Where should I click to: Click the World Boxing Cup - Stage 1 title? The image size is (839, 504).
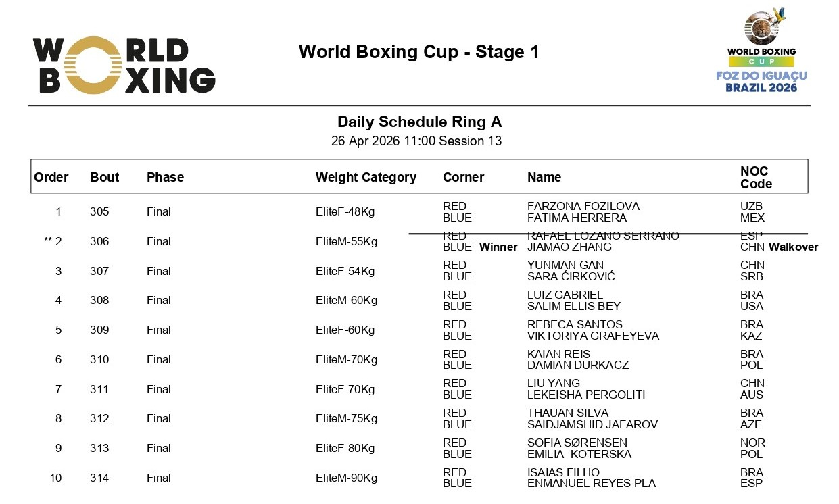click(x=418, y=52)
